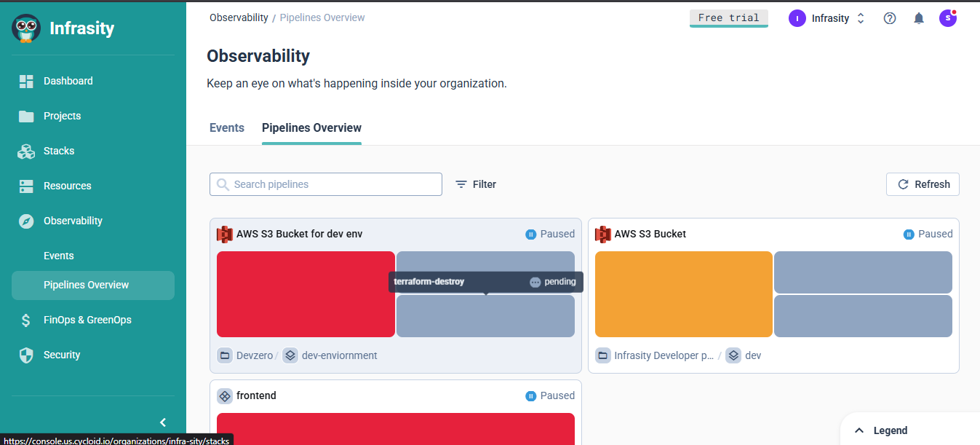Open the Devzero project link
The image size is (980, 445).
[254, 355]
